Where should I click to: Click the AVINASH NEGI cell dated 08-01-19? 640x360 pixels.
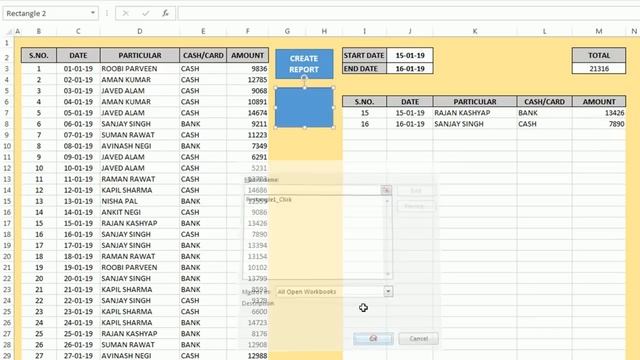click(x=140, y=146)
